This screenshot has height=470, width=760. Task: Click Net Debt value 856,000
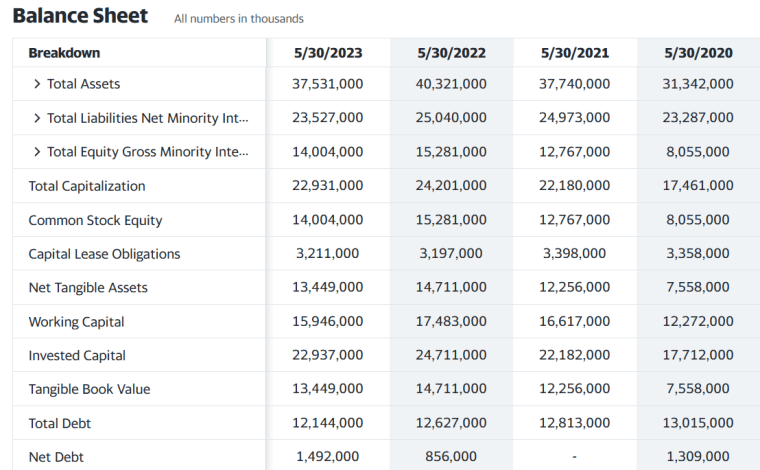pos(451,456)
